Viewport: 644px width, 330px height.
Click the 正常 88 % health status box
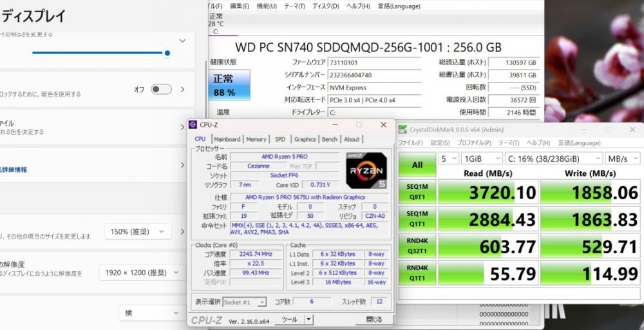tap(230, 85)
